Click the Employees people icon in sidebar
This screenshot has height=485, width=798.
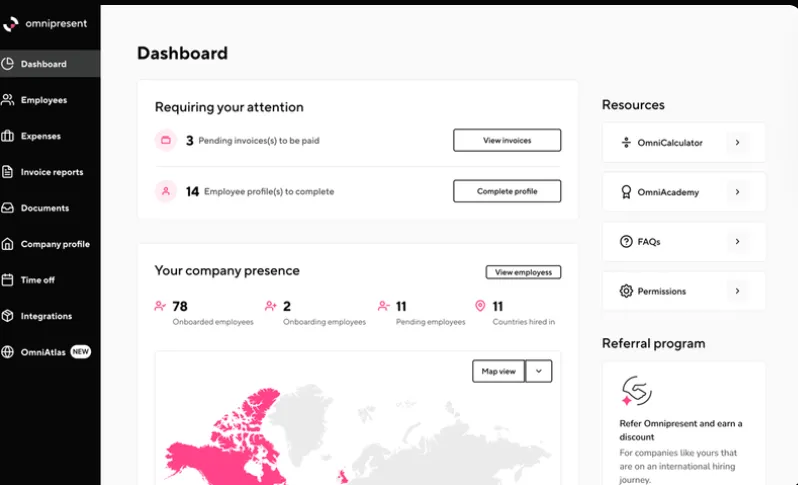7,100
